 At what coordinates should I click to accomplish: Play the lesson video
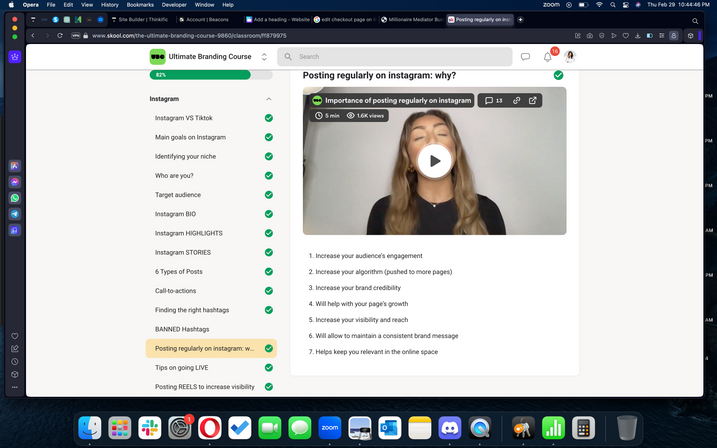tap(434, 161)
